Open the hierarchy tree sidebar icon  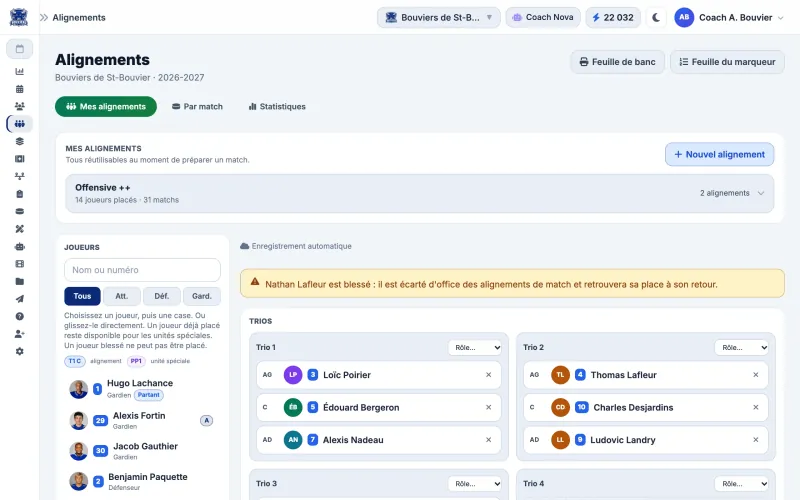(19, 176)
